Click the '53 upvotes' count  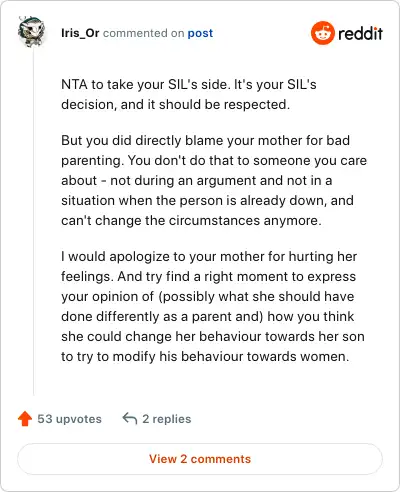click(69, 419)
